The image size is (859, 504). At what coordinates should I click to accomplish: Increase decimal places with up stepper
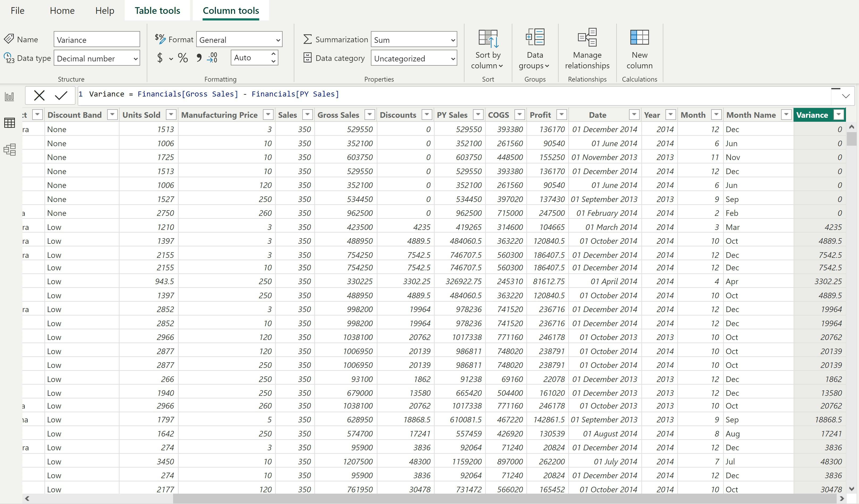coord(273,54)
